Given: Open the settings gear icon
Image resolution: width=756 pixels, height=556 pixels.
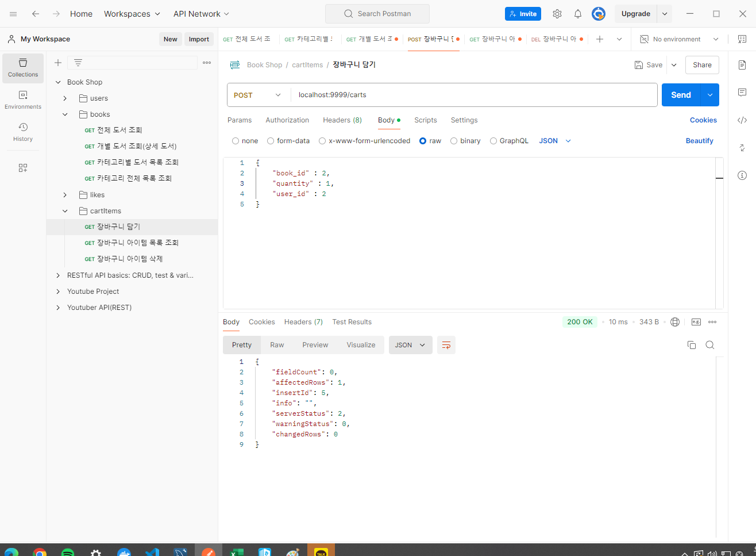Looking at the screenshot, I should point(557,14).
